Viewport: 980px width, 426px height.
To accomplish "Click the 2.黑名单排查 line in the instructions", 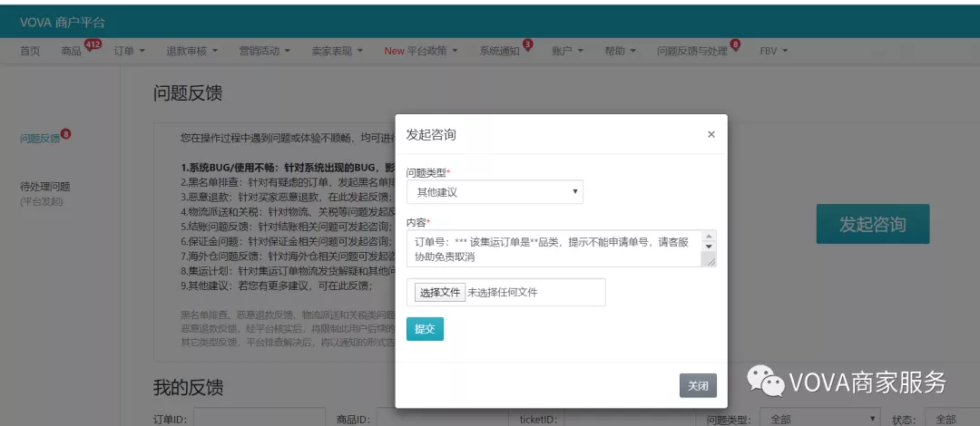I will coord(288,183).
